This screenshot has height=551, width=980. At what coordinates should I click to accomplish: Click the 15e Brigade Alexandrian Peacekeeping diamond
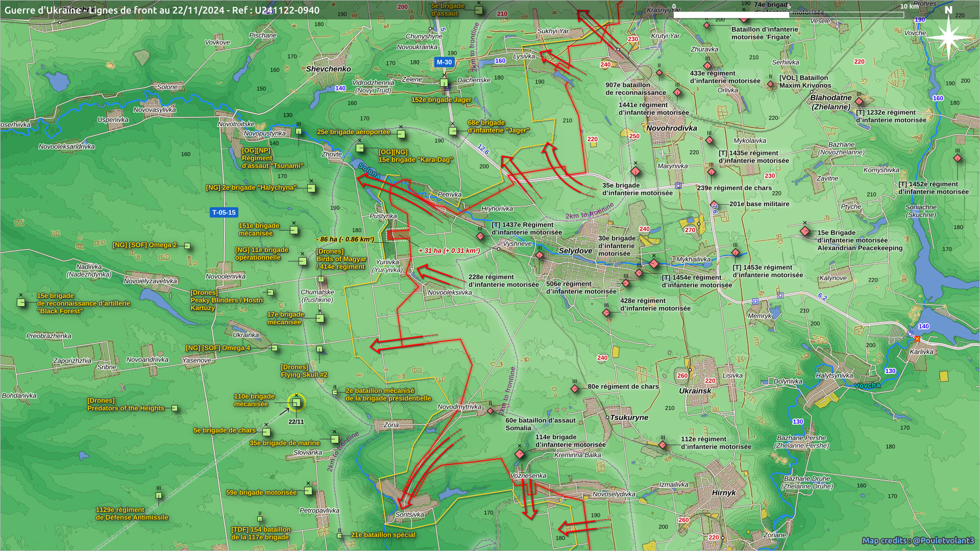805,231
